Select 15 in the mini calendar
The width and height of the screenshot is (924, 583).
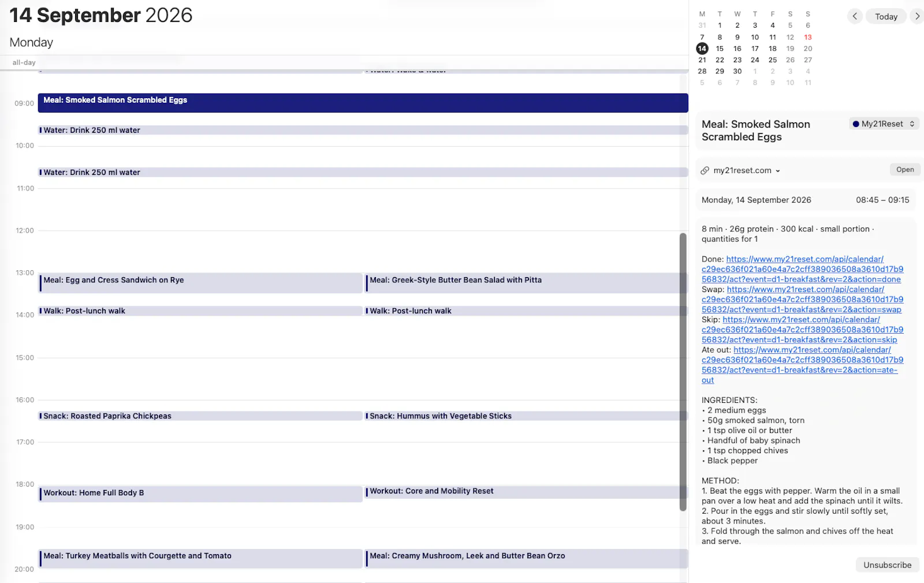coord(720,48)
